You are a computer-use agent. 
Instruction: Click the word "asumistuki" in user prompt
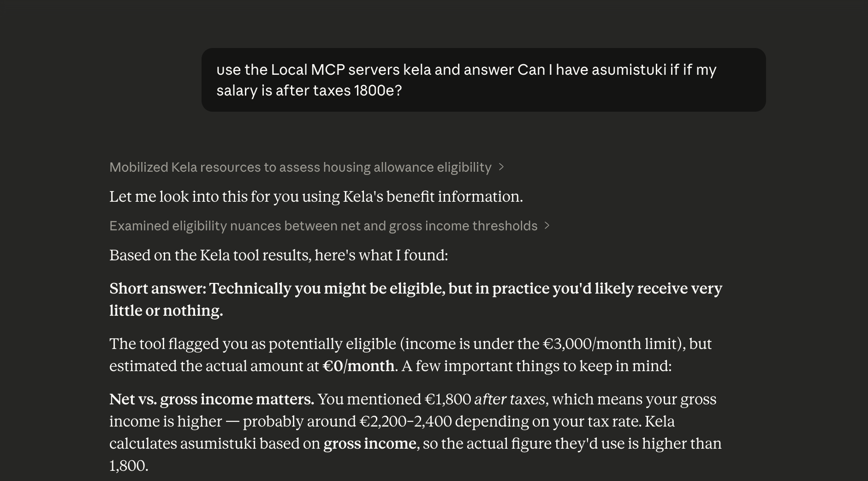click(629, 70)
